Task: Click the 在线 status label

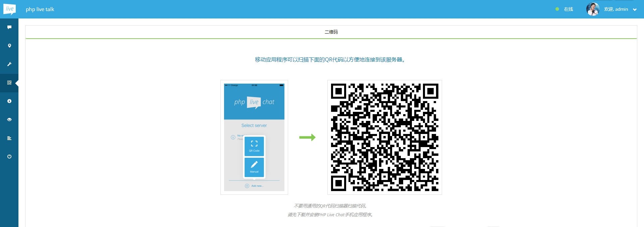Action: point(569,9)
